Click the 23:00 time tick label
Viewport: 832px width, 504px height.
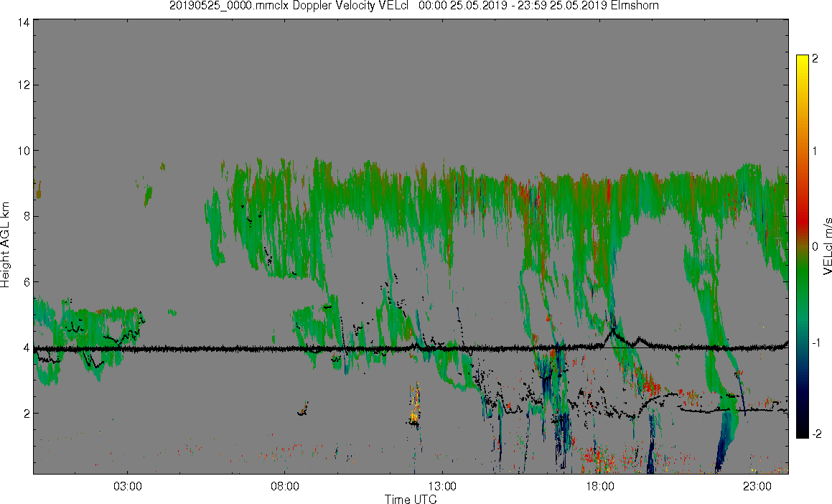point(757,487)
